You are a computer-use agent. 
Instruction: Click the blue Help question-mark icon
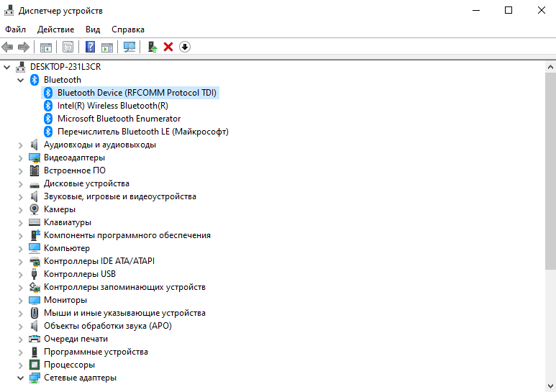pos(91,47)
